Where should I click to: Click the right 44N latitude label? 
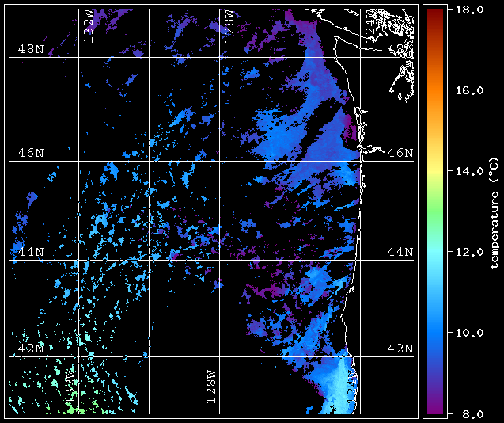coord(400,252)
